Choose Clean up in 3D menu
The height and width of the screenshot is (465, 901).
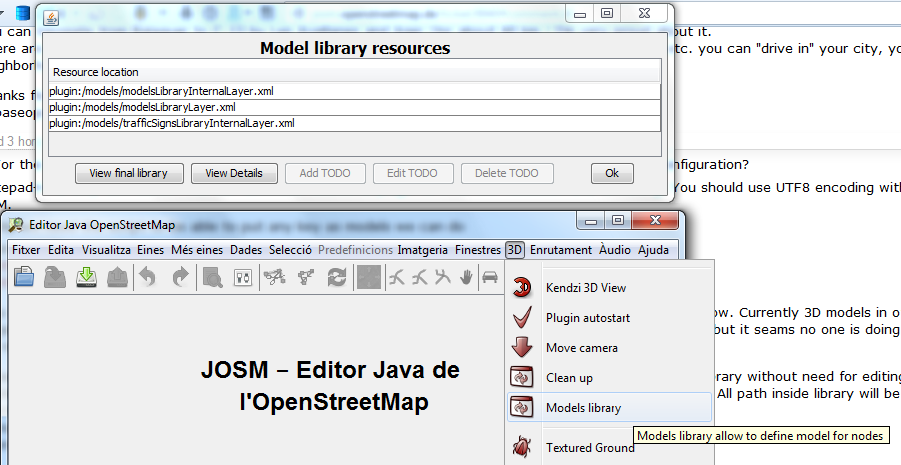click(x=574, y=378)
